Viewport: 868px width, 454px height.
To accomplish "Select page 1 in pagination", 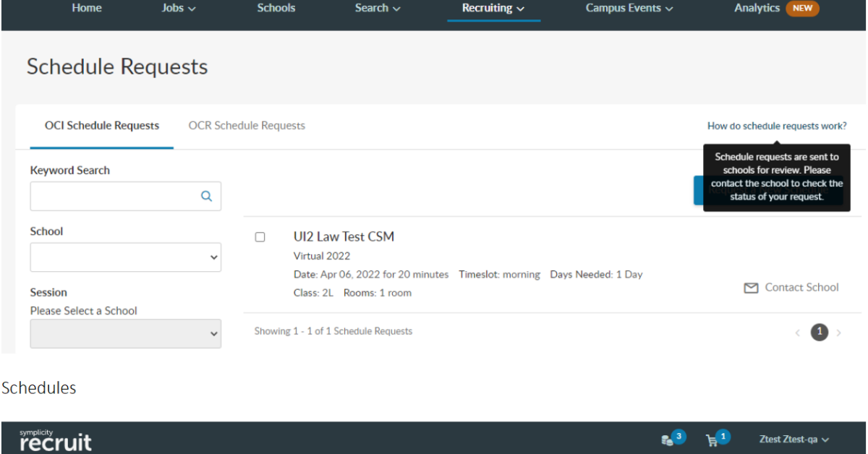I will tap(819, 332).
